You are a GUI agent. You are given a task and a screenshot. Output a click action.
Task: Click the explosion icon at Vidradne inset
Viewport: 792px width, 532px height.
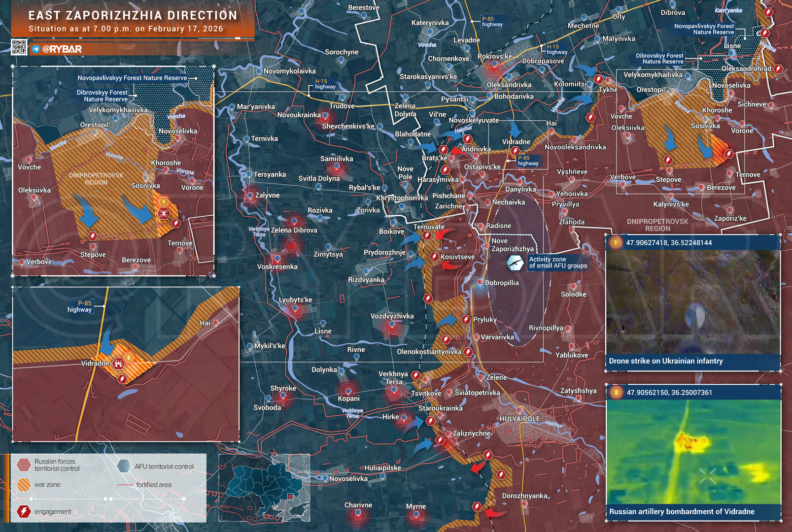118,364
